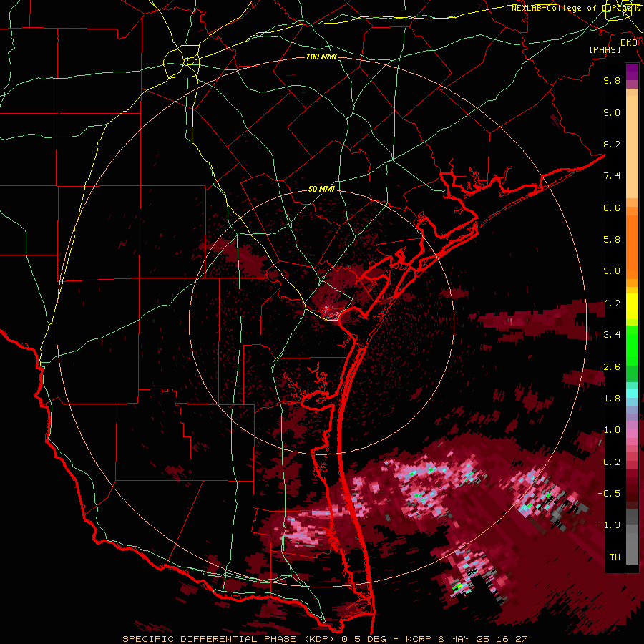This screenshot has height=644, width=644.
Task: Click the 4.2 value on the color scale
Action: (x=612, y=303)
